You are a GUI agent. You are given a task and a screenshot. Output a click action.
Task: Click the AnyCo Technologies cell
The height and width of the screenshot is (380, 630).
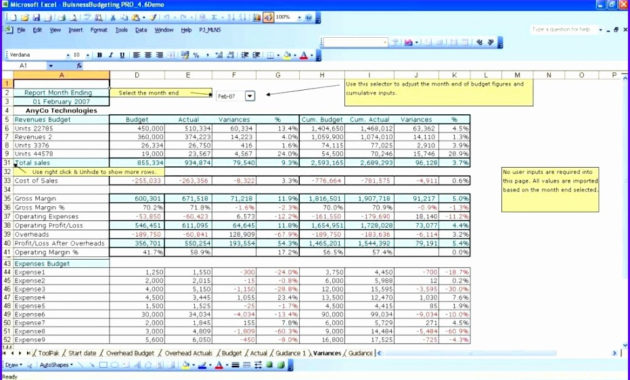pos(61,110)
